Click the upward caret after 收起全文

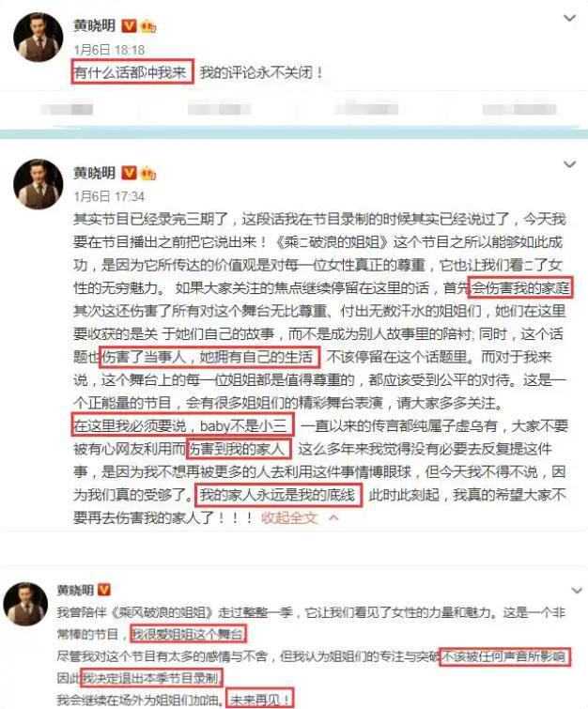click(333, 517)
